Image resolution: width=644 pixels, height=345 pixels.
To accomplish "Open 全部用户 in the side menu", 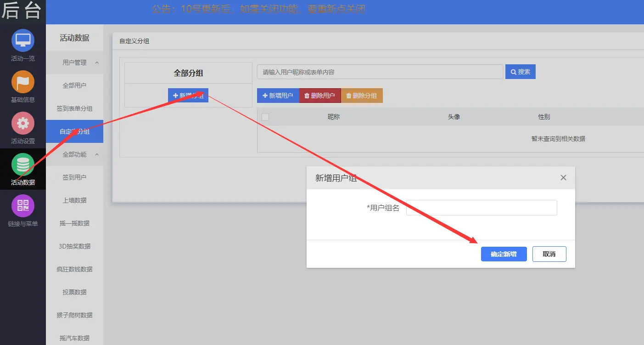I will (74, 85).
